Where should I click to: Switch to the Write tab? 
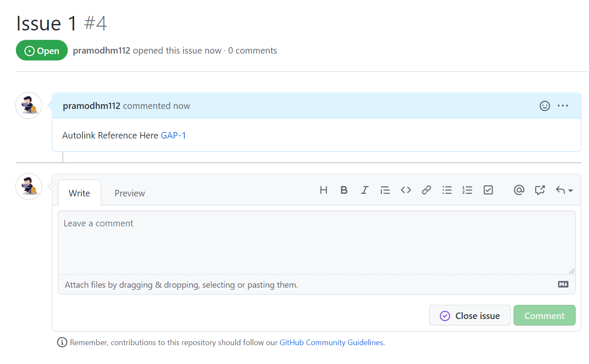point(79,193)
